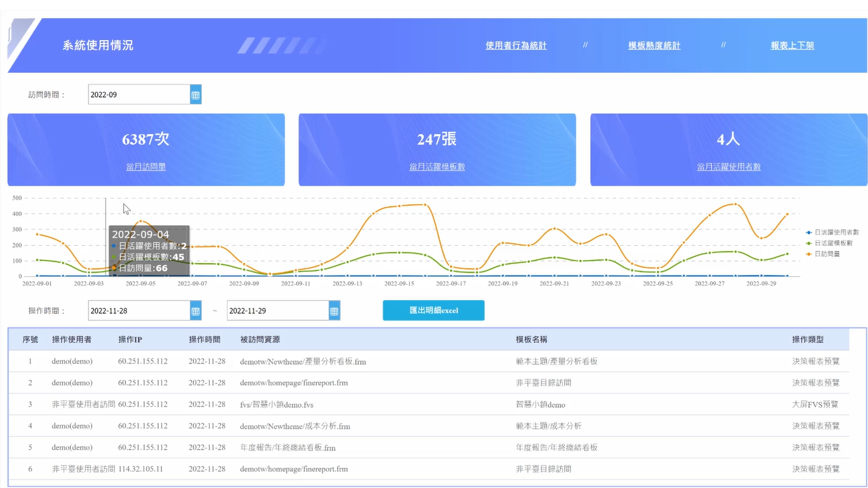Open calendar icon beside 2022-11-29 end date
This screenshot has height=488, width=868.
334,311
